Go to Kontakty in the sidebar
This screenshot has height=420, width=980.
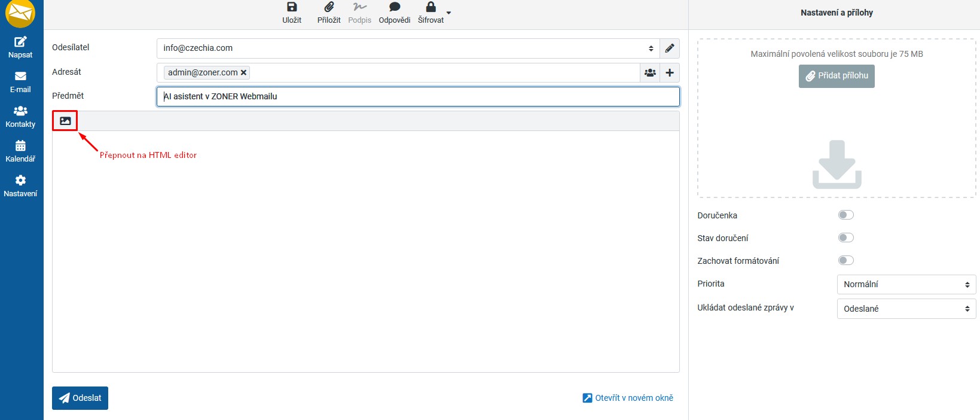pos(20,117)
